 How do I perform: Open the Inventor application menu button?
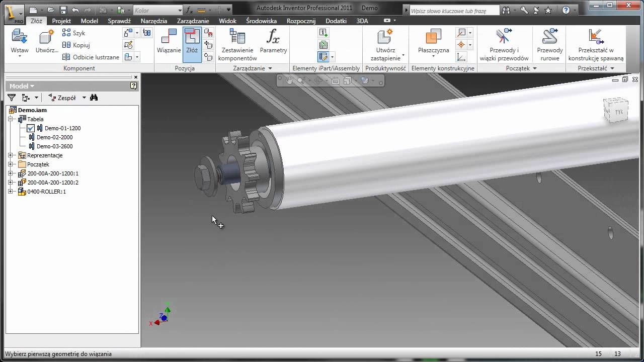13,14
